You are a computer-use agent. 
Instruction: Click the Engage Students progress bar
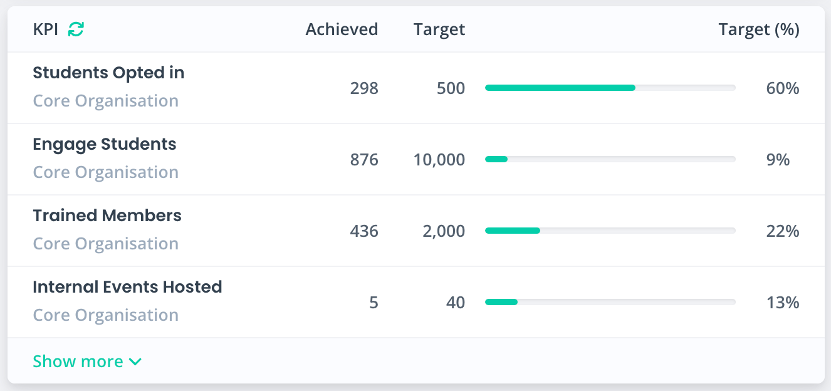pos(610,159)
